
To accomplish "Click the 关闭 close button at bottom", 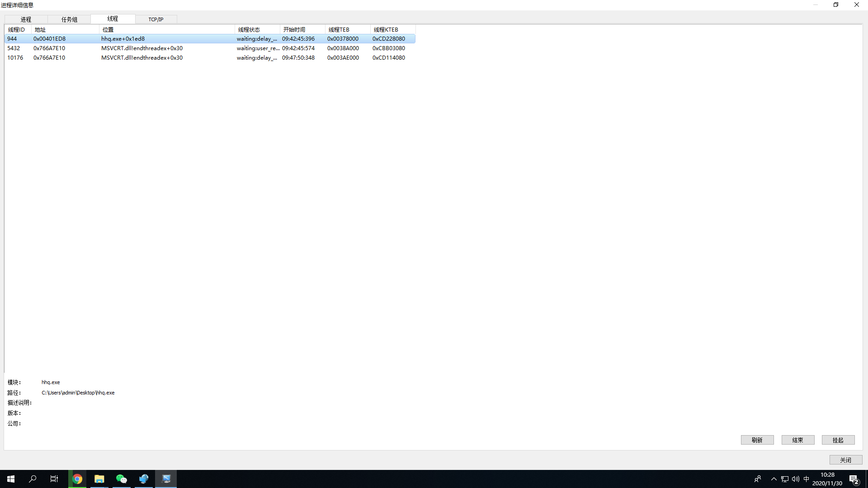I will 846,460.
